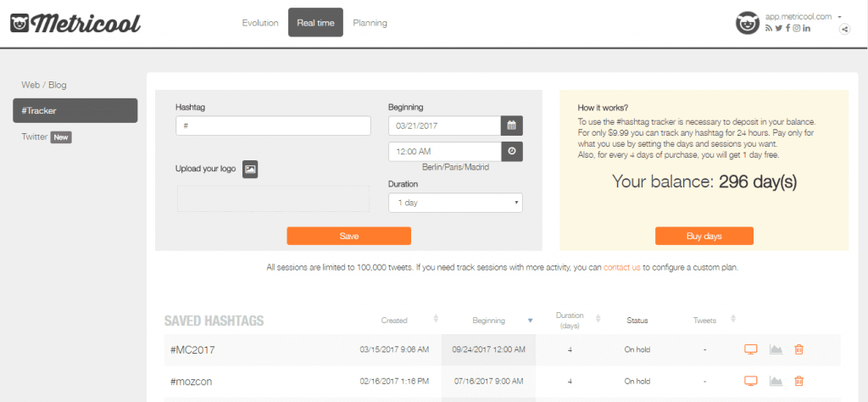This screenshot has height=402, width=868.
Task: Click the 'How it works?' heading
Action: [x=603, y=108]
